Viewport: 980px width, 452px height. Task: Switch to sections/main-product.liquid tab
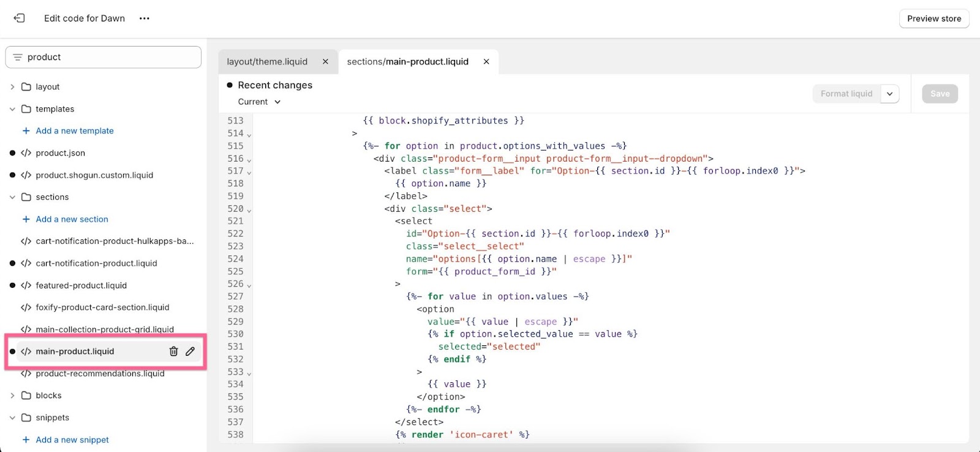[407, 62]
